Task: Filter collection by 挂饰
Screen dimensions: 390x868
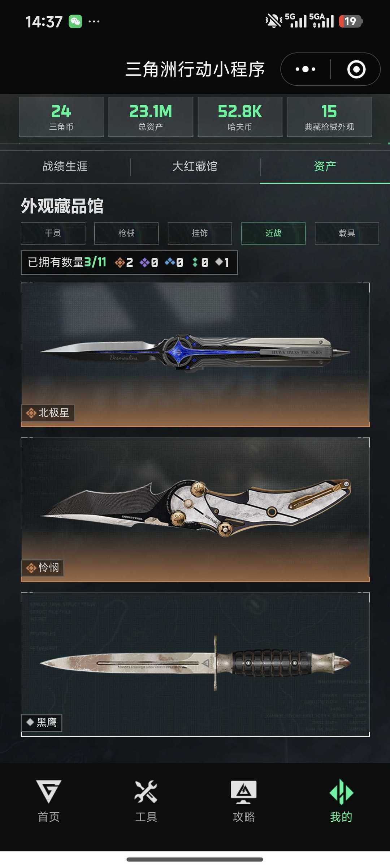Action: [200, 233]
